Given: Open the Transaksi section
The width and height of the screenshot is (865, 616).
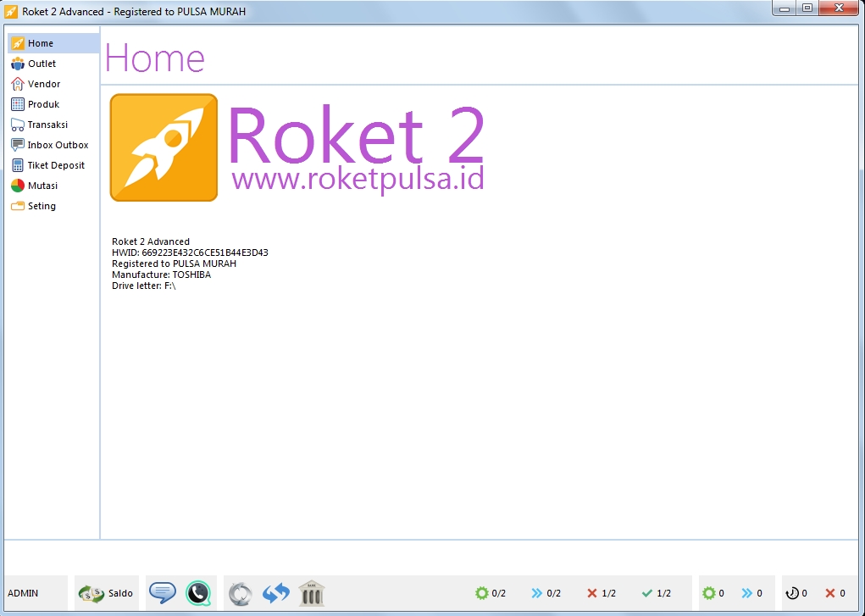Looking at the screenshot, I should (x=53, y=125).
